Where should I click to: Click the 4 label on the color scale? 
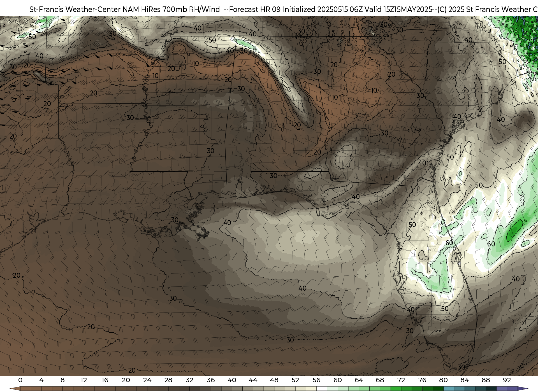point(41,380)
